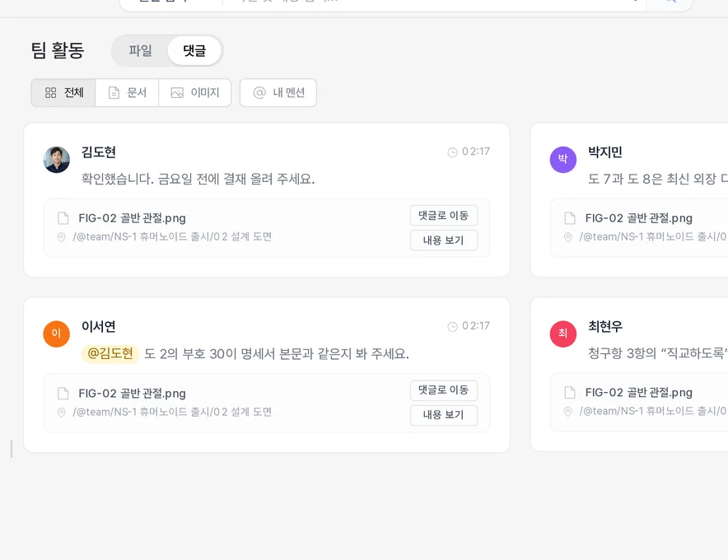Open FIG-02 골반 관절.png in 최현우's card
The image size is (728, 560).
pyautogui.click(x=639, y=392)
